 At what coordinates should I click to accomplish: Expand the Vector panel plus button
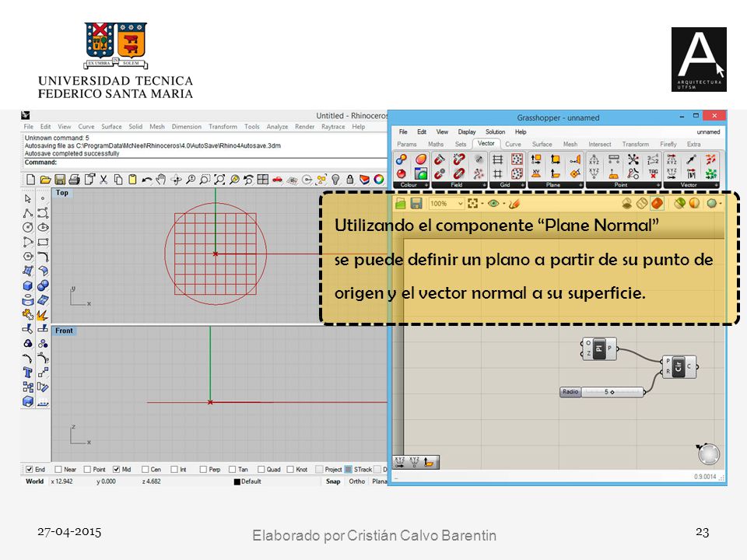(717, 185)
